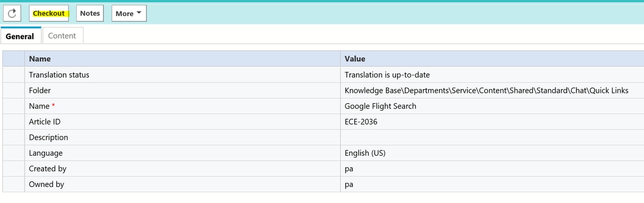Click the highlighted Checkout button
The height and width of the screenshot is (203, 644).
tap(49, 13)
